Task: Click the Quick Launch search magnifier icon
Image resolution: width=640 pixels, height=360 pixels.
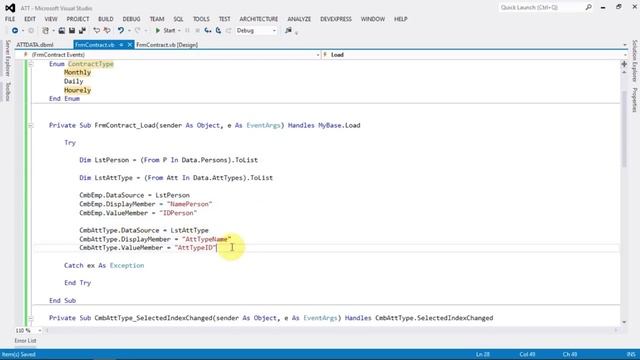Action: click(x=588, y=7)
